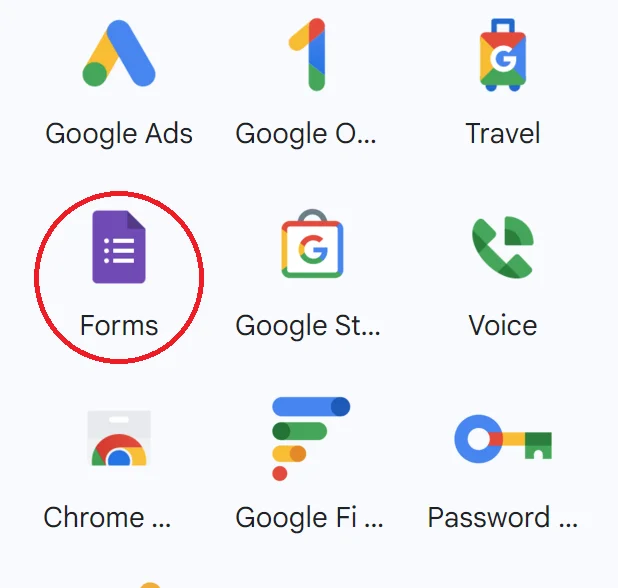
Task: Select the "Travel" text label
Action: tap(503, 133)
